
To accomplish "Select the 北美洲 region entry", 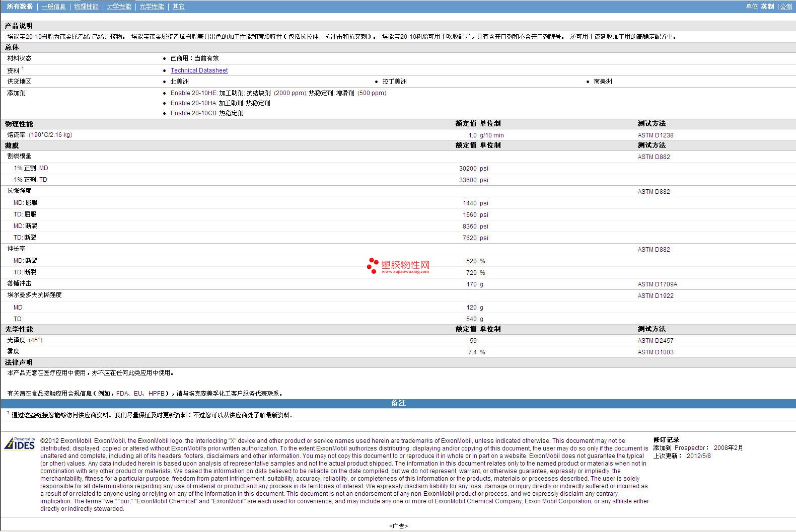I will 179,82.
